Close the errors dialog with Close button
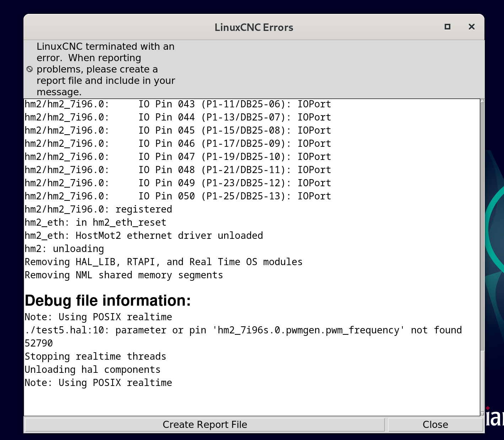 click(435, 425)
